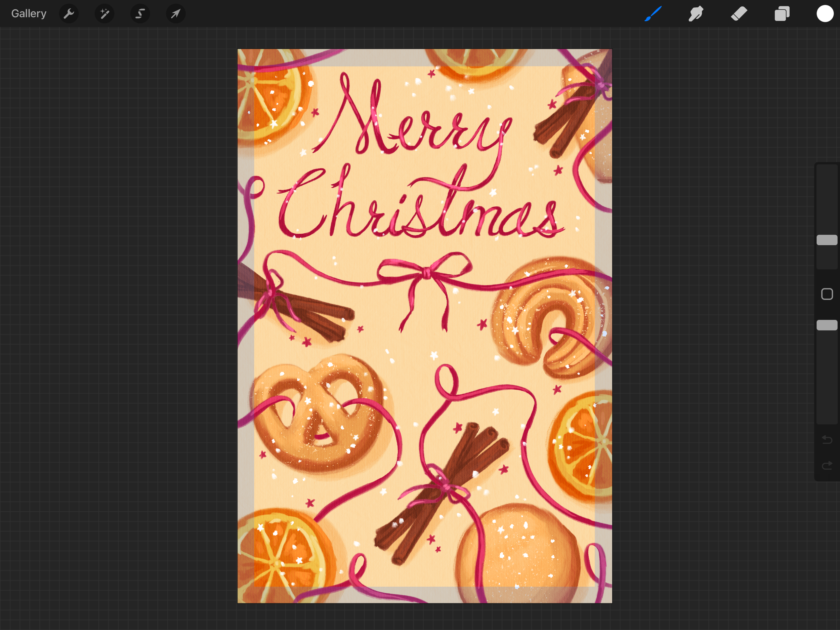The height and width of the screenshot is (630, 840).
Task: Tap the square modifier button in sidebar
Action: 827,294
